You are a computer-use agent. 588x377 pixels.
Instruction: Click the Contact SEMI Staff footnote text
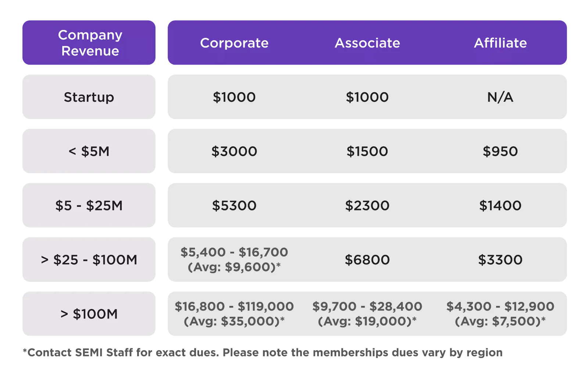pos(262,352)
